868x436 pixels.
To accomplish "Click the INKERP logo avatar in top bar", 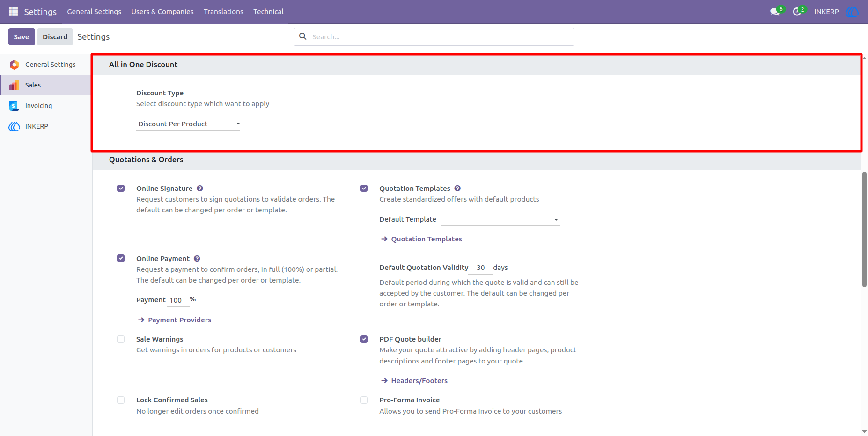I will pos(852,12).
